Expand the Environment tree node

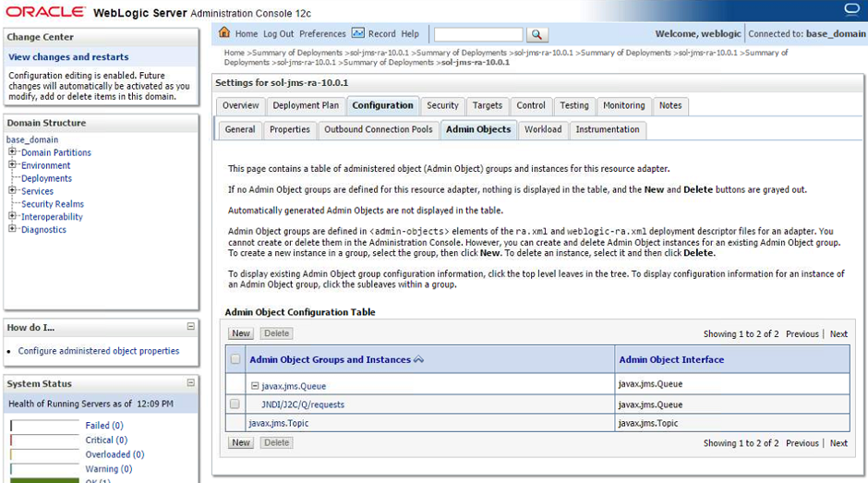tap(12, 165)
